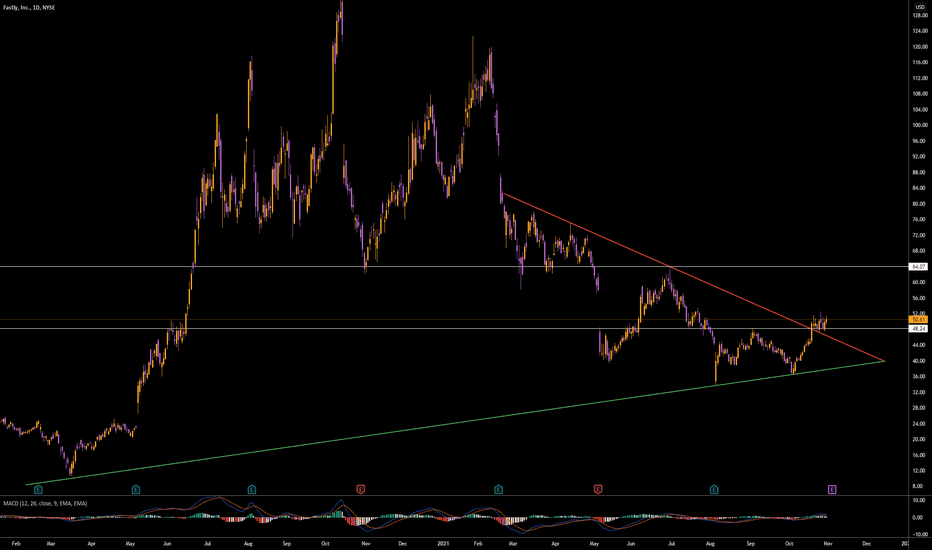This screenshot has width=932, height=550.
Task: Click the rightmost Dec label on the time axis
Action: pyautogui.click(x=867, y=543)
